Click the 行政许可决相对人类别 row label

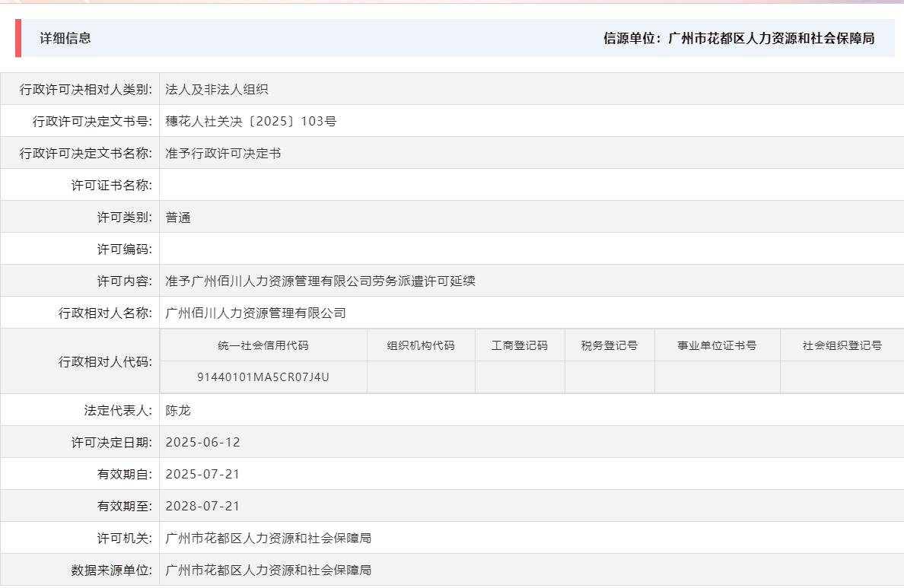tap(88, 88)
